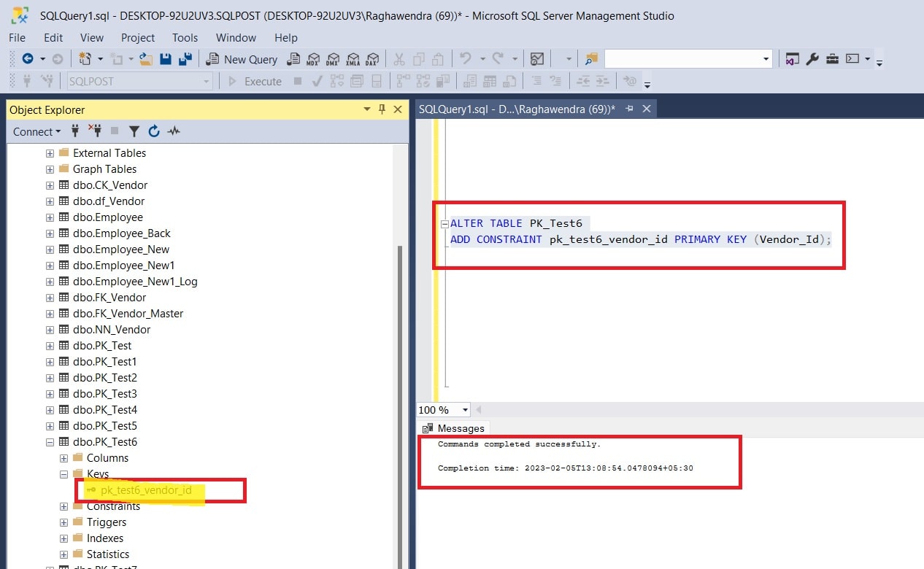Open the File menu
Screen dimensions: 924x569
pos(17,37)
